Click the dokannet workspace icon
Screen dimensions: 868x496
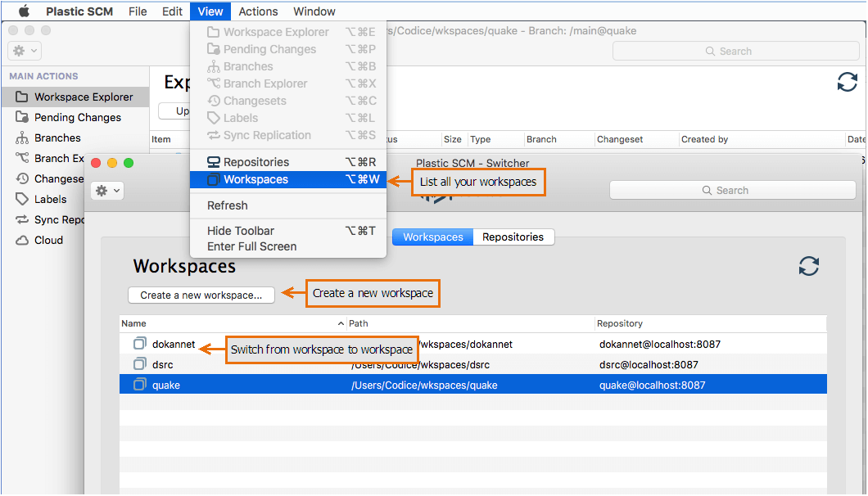139,344
